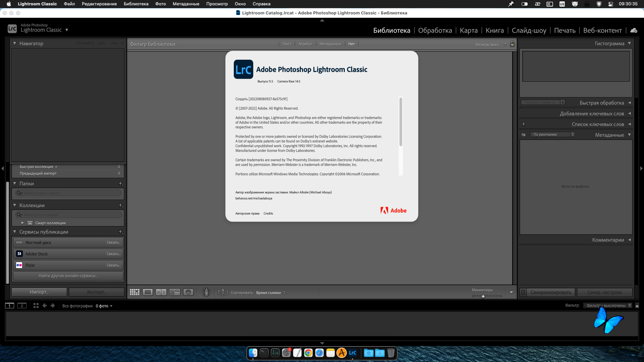Viewport: 644px width, 362px height.
Task: Click the Import (Импорт) button
Action: [x=39, y=292]
